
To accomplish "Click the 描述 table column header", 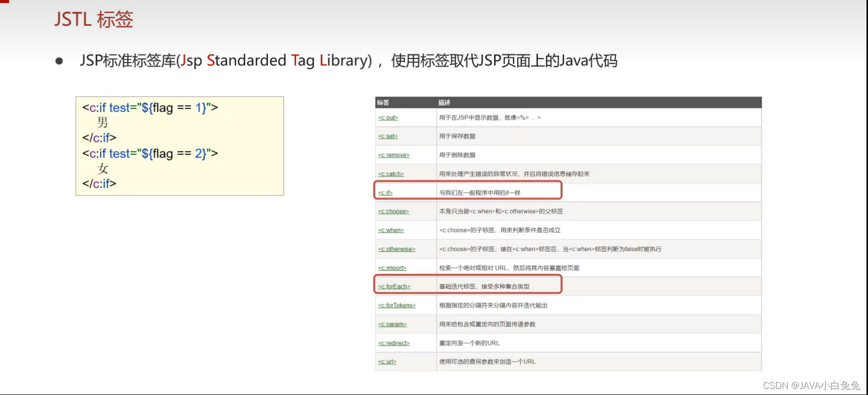I will point(445,103).
